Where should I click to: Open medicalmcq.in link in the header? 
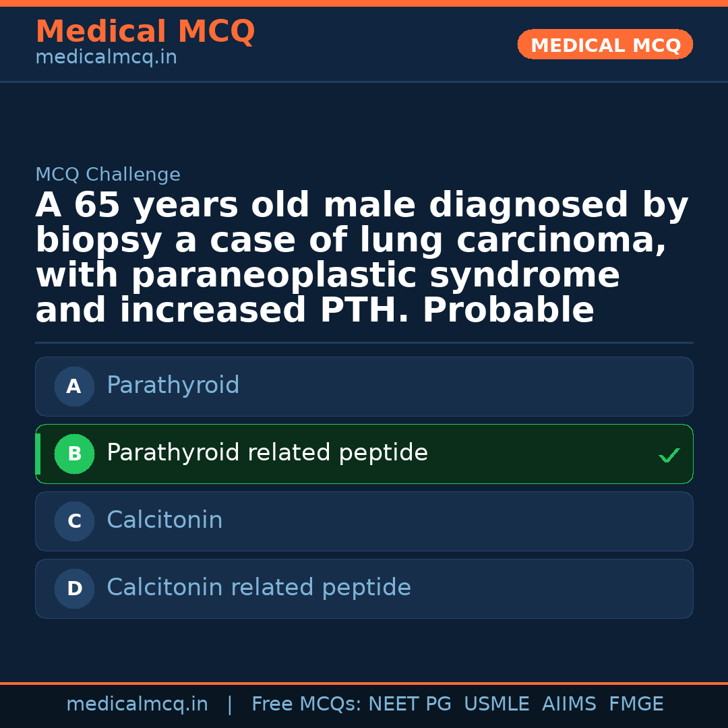pos(106,58)
